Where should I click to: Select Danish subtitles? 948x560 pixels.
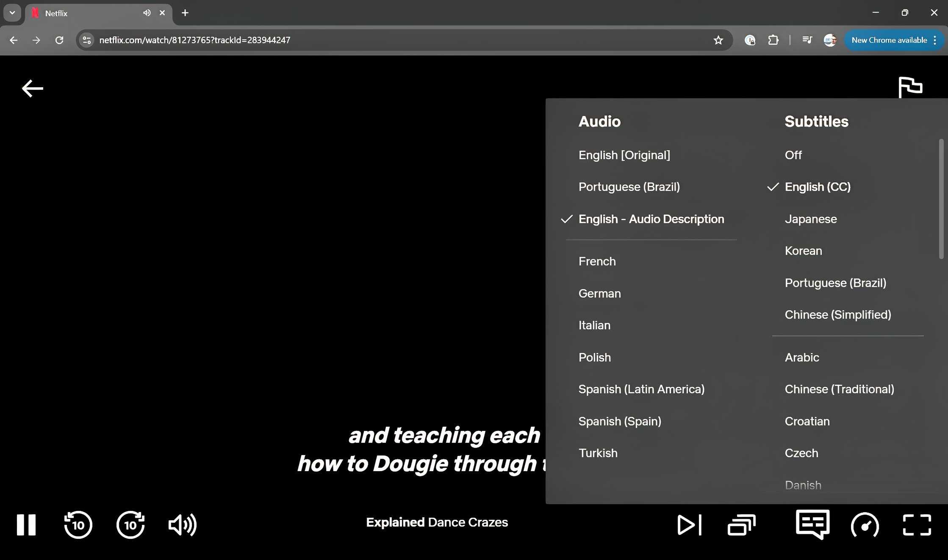click(803, 486)
